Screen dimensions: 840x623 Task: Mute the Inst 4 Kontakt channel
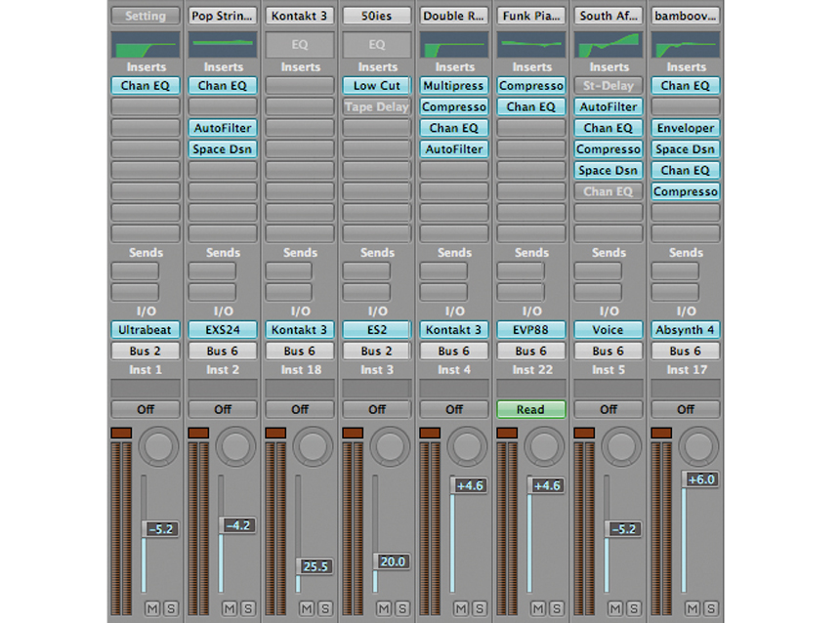tap(461, 608)
